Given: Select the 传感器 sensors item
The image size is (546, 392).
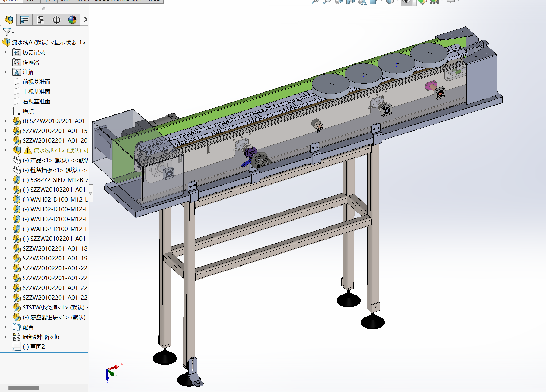Looking at the screenshot, I should pyautogui.click(x=31, y=62).
